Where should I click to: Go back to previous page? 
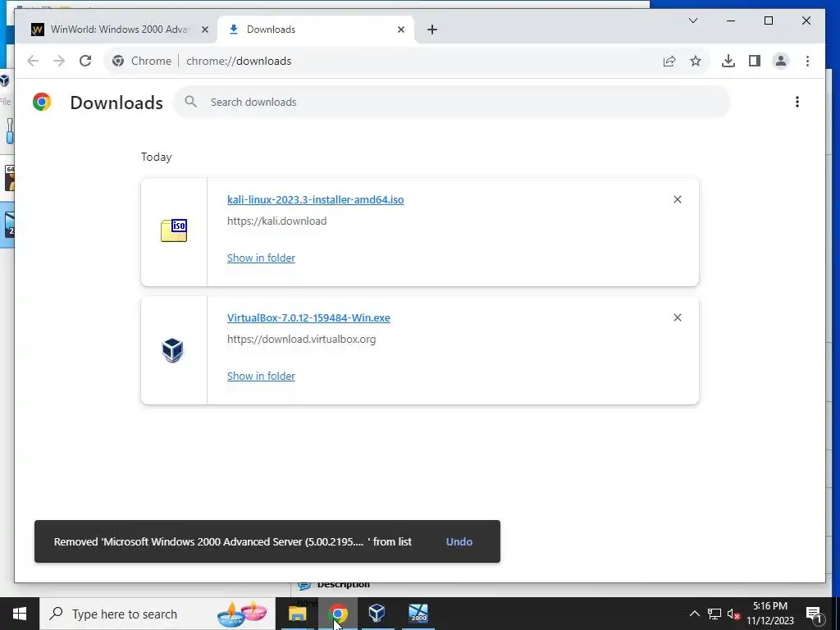pyautogui.click(x=33, y=61)
